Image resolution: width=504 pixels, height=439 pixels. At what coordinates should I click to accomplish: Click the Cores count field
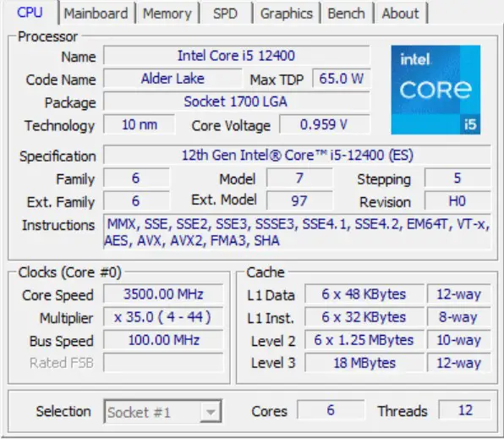pyautogui.click(x=331, y=410)
